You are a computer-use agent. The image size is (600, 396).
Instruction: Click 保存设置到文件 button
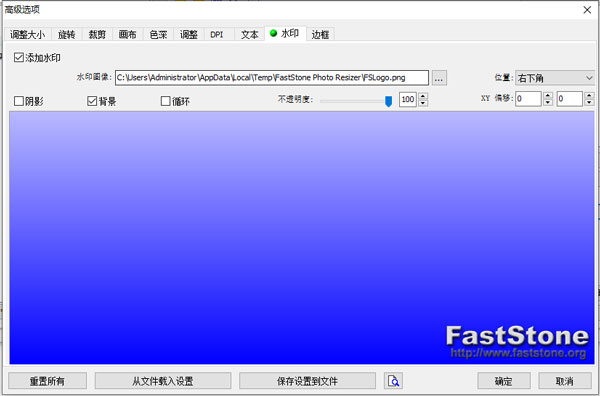307,381
